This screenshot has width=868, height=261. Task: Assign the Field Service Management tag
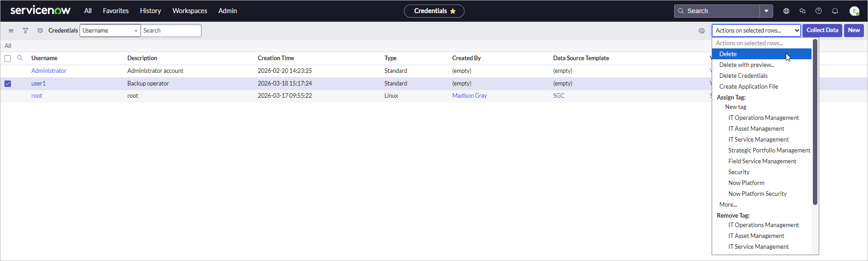[762, 161]
